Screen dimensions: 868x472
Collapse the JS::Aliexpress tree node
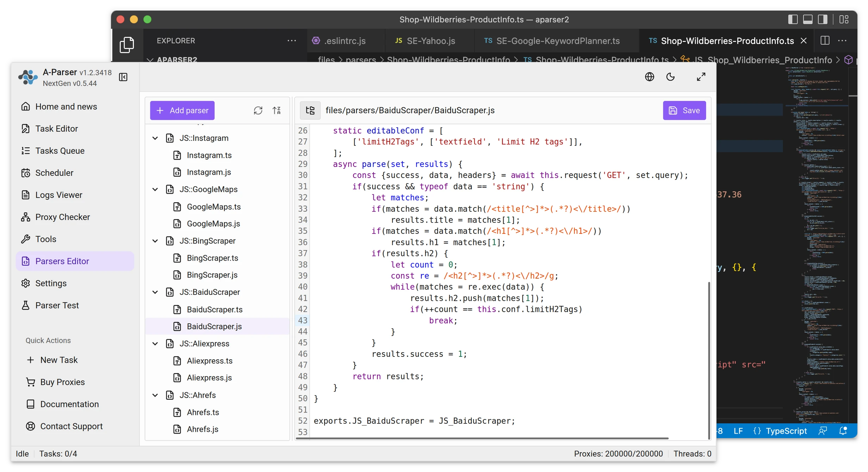pyautogui.click(x=155, y=344)
